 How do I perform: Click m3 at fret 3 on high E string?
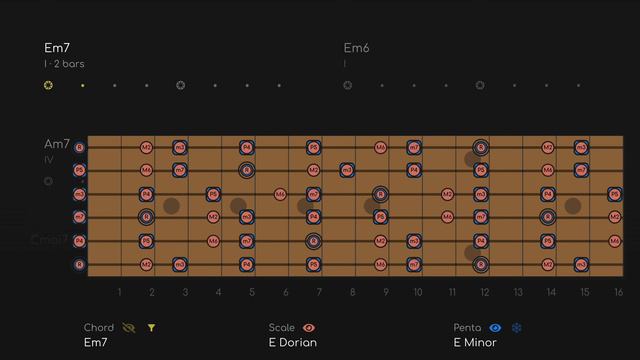tap(180, 147)
